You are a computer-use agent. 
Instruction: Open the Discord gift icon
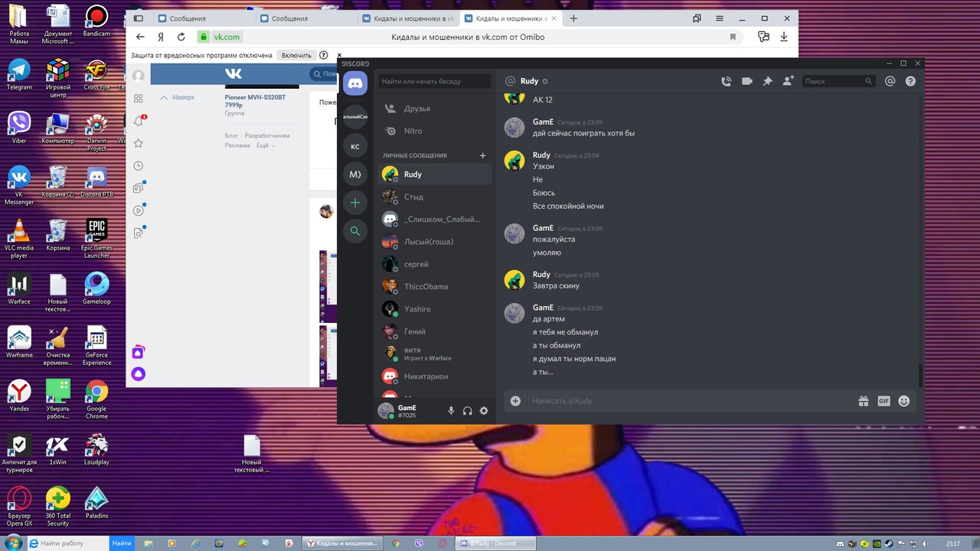coord(863,401)
